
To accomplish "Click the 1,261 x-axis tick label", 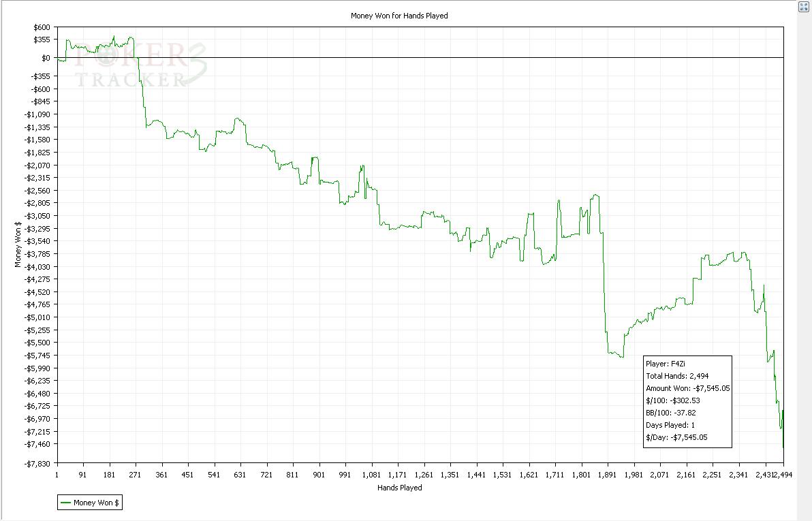I will pyautogui.click(x=424, y=475).
